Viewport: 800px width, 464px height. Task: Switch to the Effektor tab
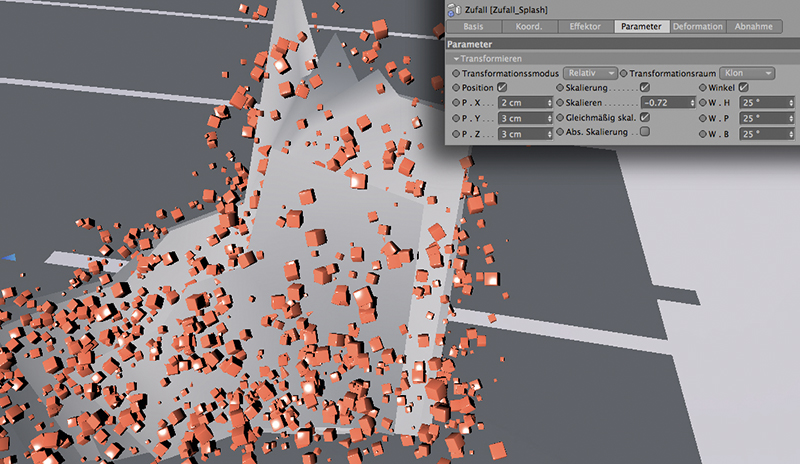(x=585, y=27)
